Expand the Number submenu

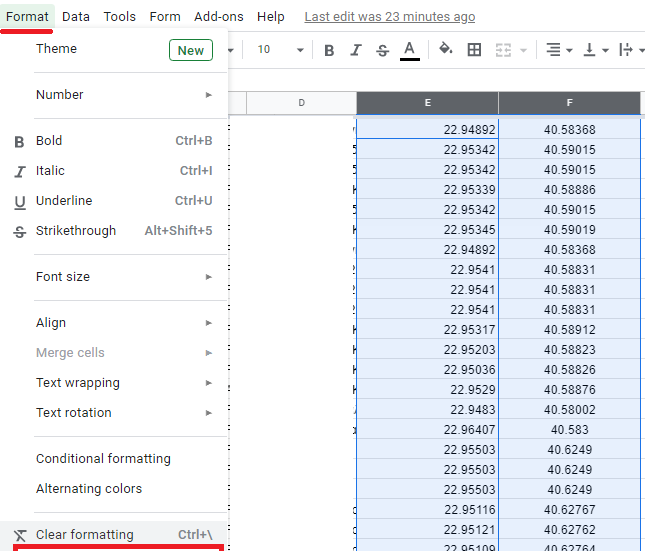coord(114,95)
